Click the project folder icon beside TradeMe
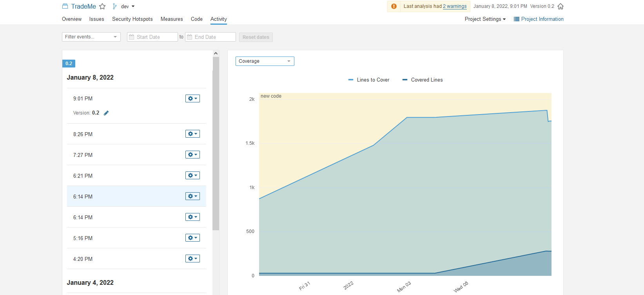This screenshot has height=295, width=644. 65,6
